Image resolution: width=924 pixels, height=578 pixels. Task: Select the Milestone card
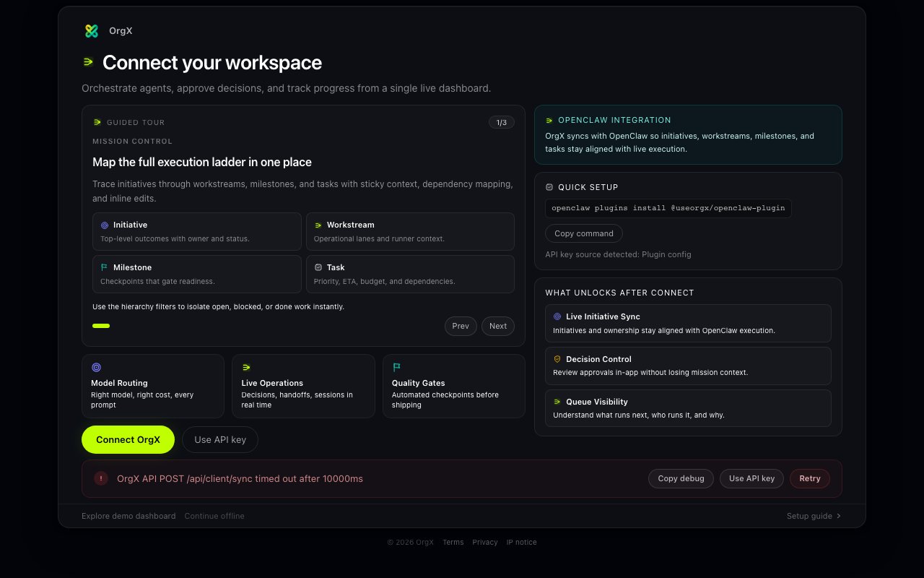click(x=197, y=274)
